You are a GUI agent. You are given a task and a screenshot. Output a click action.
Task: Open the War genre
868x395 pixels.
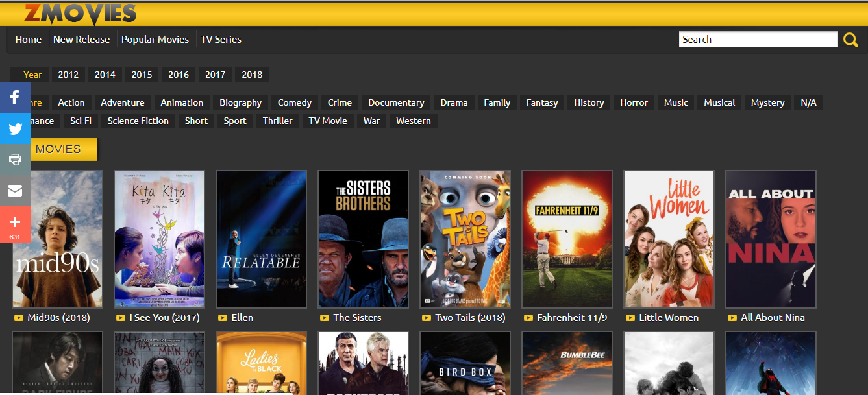[x=372, y=121]
